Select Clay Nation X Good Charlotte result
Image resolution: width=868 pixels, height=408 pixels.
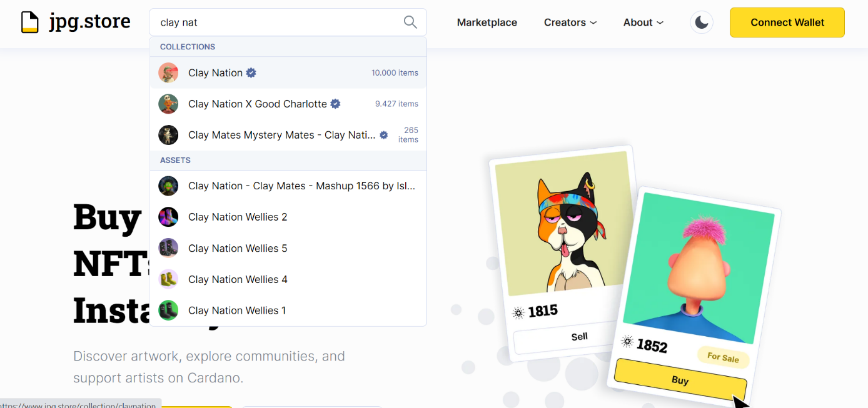pyautogui.click(x=288, y=104)
